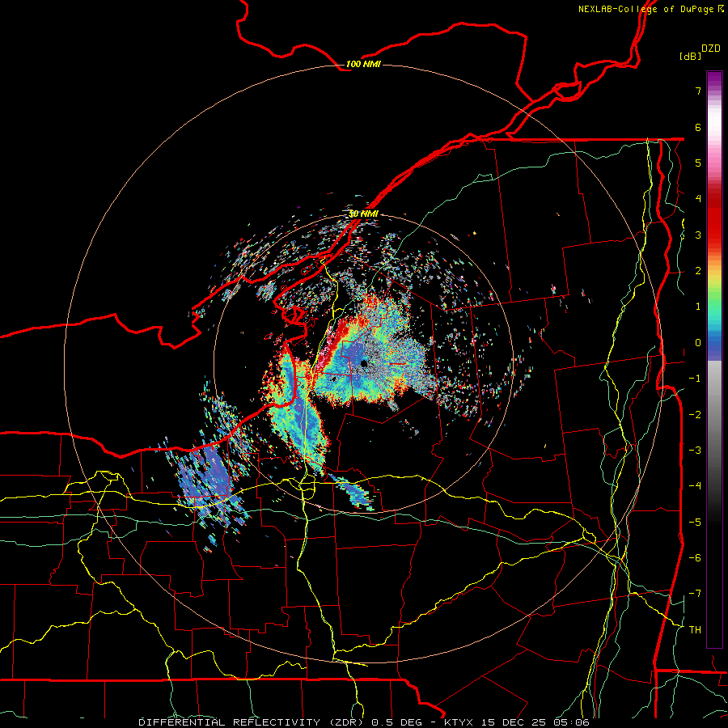Click the NEXLAB-College of DuPage credit text
The height and width of the screenshot is (728, 728).
point(650,9)
